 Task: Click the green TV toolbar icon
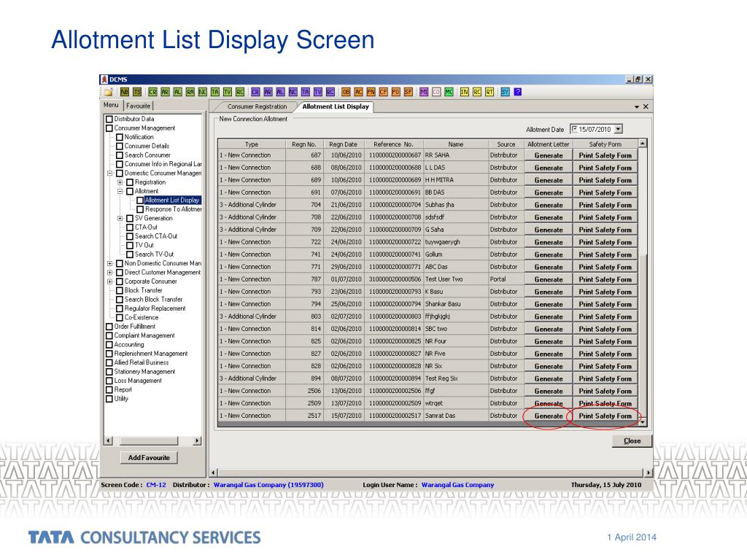(x=228, y=92)
